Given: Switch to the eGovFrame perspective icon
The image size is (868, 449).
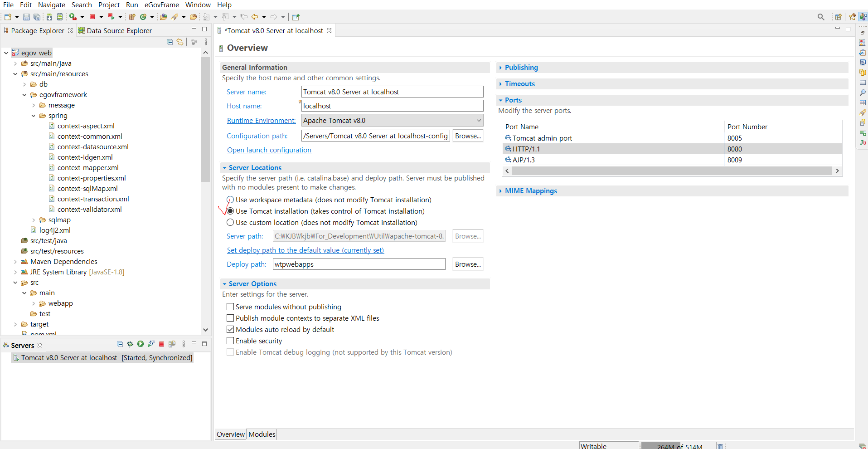Looking at the screenshot, I should point(863,17).
